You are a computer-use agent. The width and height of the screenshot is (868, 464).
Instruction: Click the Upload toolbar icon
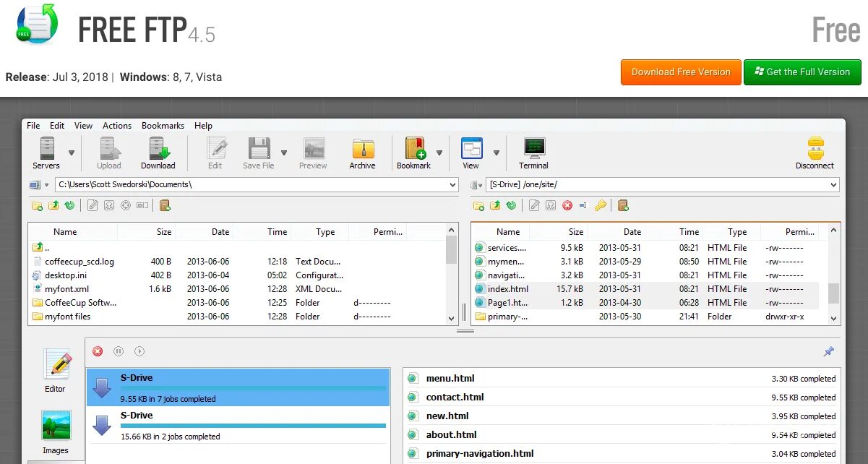[109, 148]
